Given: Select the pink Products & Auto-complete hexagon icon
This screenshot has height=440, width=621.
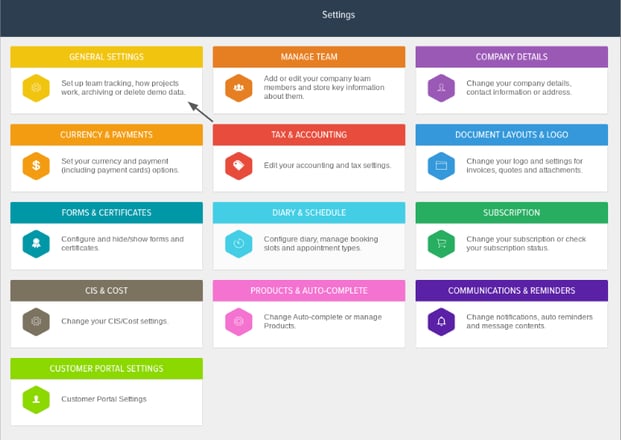Looking at the screenshot, I should pyautogui.click(x=238, y=322).
